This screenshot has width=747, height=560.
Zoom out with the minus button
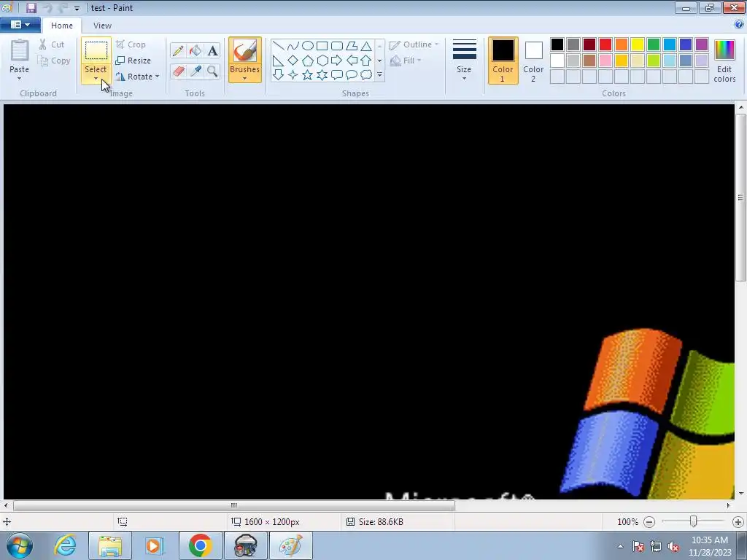(649, 522)
